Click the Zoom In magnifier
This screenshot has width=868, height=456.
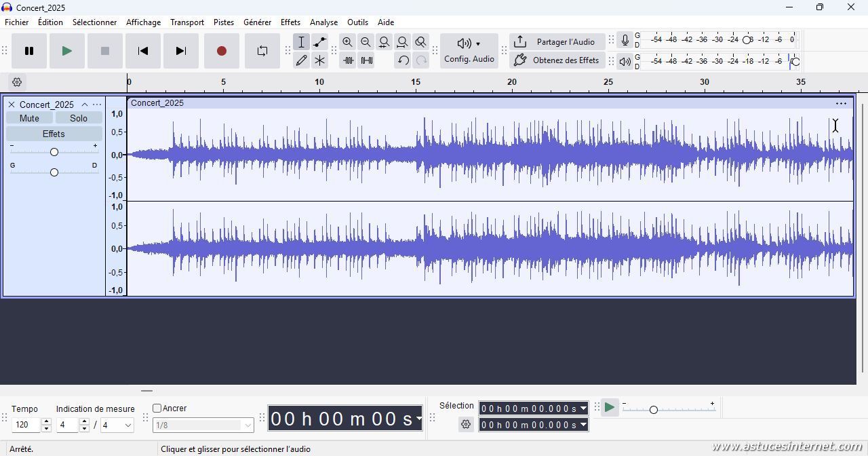(347, 42)
